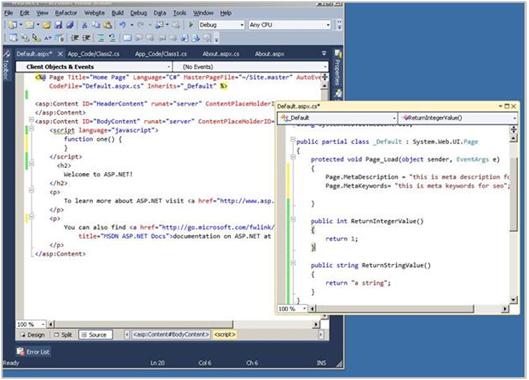Image resolution: width=529 pixels, height=380 pixels.
Task: Switch editor to Design view
Action: (x=32, y=335)
